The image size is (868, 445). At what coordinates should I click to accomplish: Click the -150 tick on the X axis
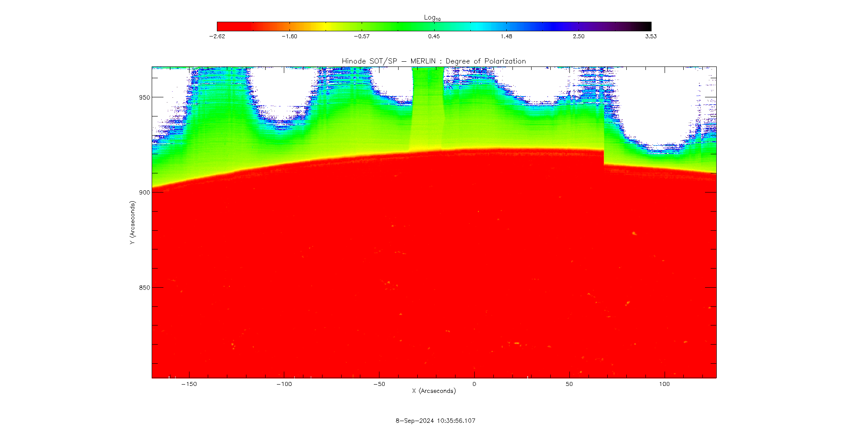coord(189,384)
